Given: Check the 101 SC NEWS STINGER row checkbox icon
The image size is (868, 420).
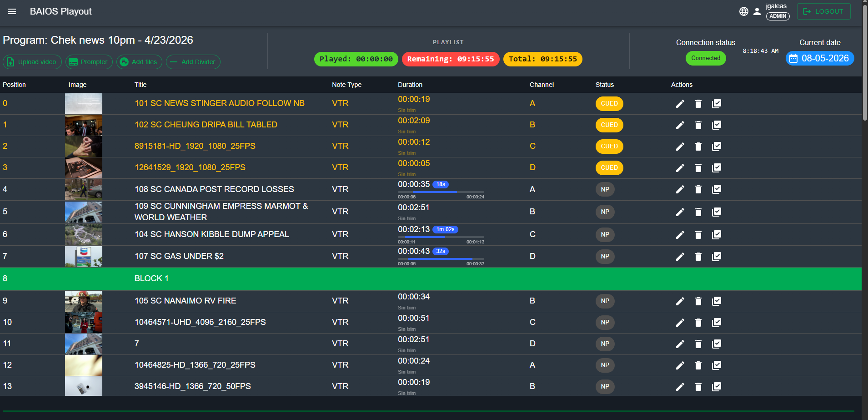Looking at the screenshot, I should pos(717,104).
